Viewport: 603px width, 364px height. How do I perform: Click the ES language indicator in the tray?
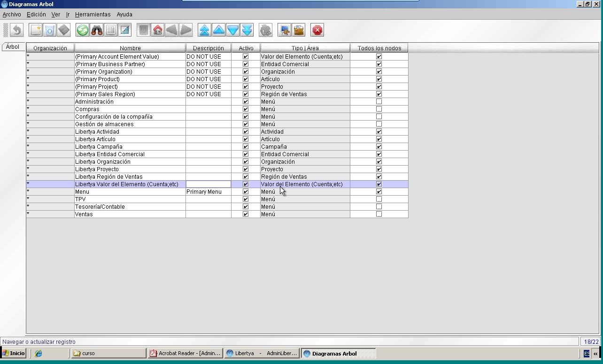pyautogui.click(x=587, y=354)
